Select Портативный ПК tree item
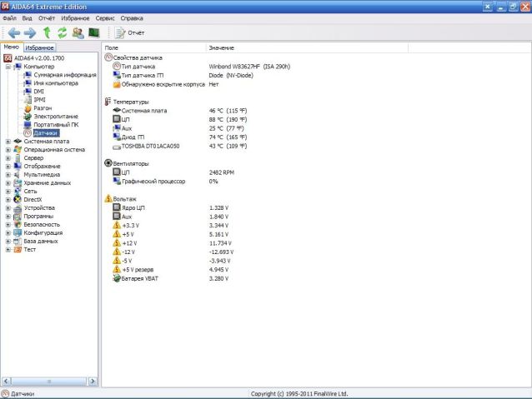The width and height of the screenshot is (532, 399). 56,125
